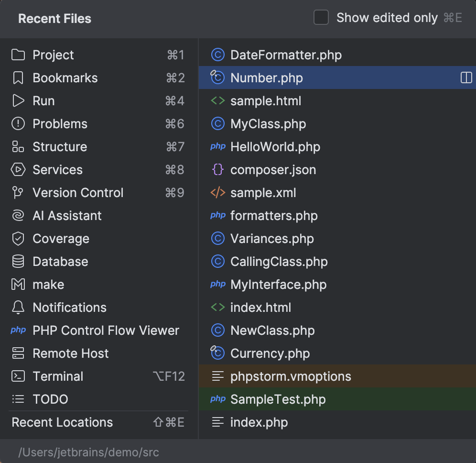Click the split-right icon on Number.php row
This screenshot has width=476, height=463.
(466, 77)
